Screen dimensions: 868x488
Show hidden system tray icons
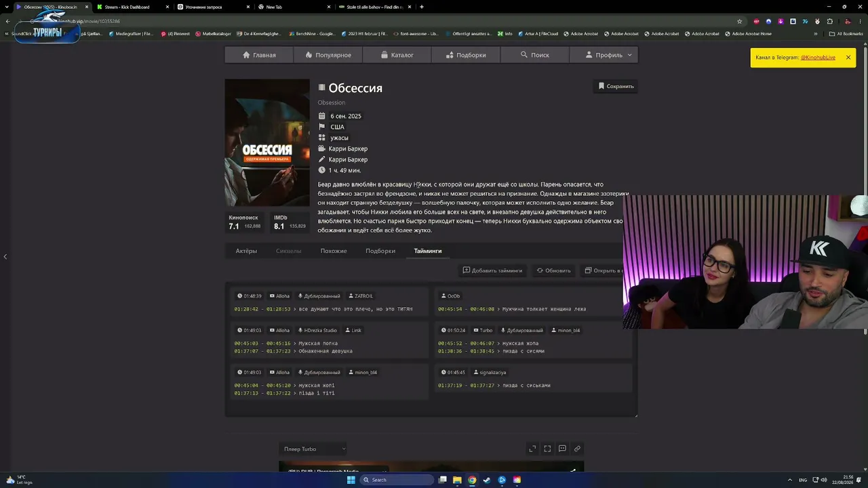790,480
